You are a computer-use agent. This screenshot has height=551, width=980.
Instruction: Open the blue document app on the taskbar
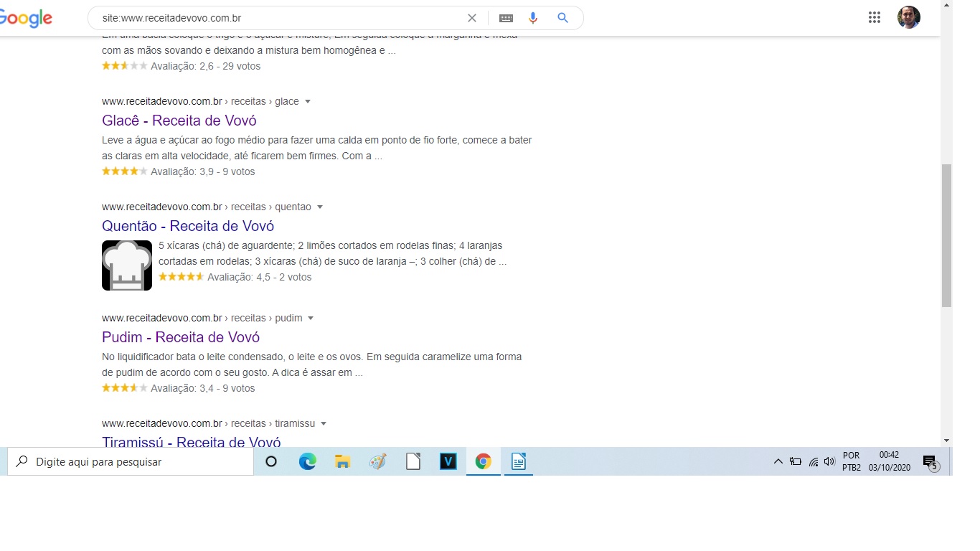click(519, 462)
